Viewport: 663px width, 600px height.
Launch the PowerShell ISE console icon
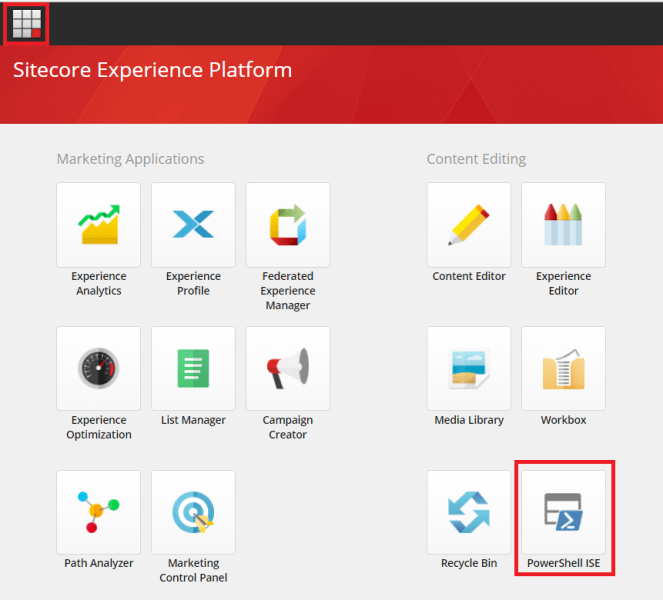pyautogui.click(x=563, y=512)
